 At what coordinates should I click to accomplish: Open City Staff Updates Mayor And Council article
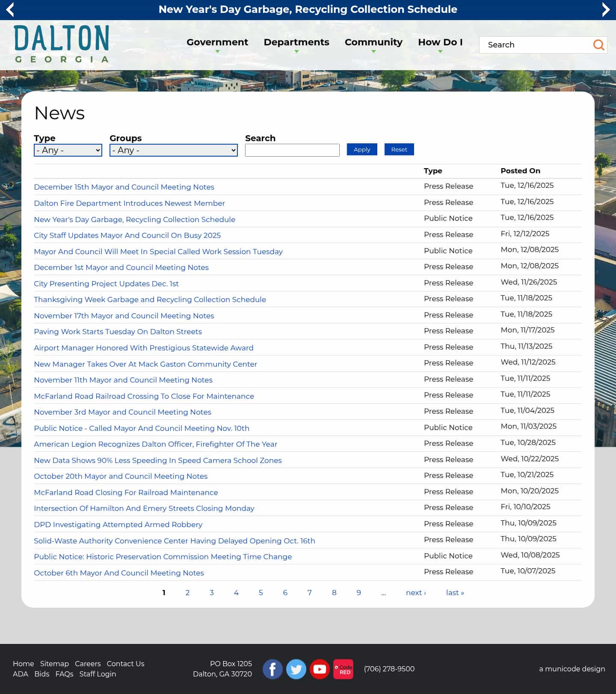click(127, 235)
